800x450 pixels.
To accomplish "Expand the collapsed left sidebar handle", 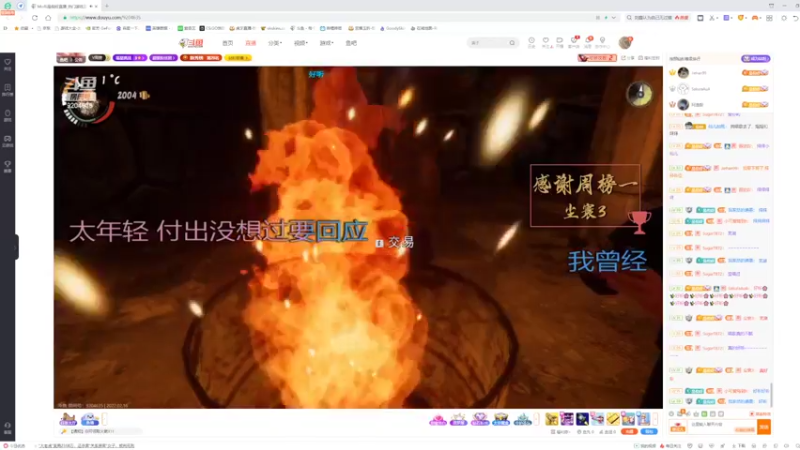I will (x=17, y=247).
